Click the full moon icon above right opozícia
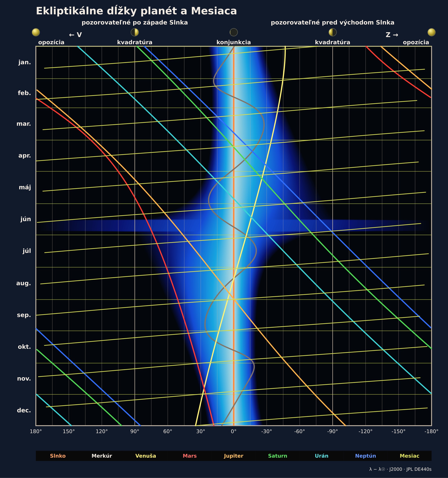The width and height of the screenshot is (448, 478). (432, 32)
